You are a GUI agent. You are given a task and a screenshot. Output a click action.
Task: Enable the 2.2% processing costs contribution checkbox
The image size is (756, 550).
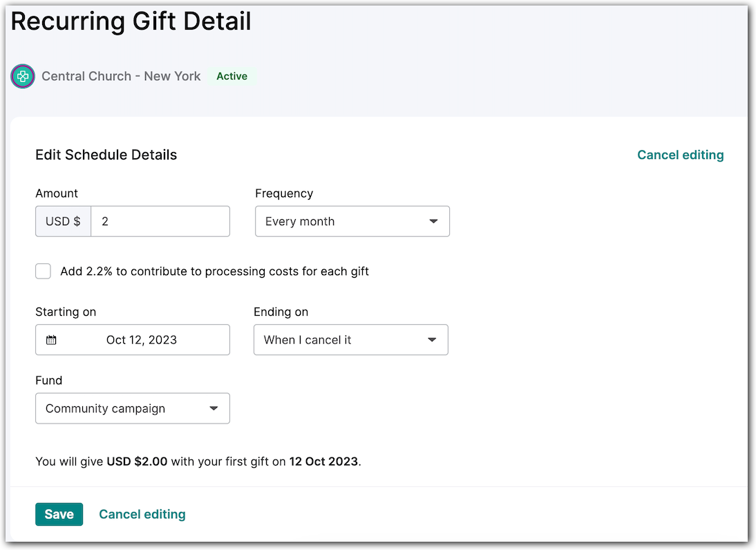point(43,271)
